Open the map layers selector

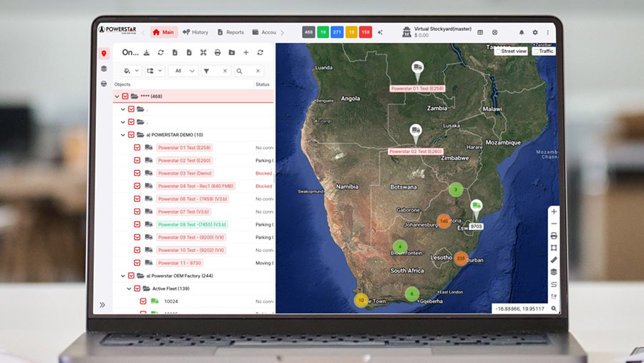point(554,271)
